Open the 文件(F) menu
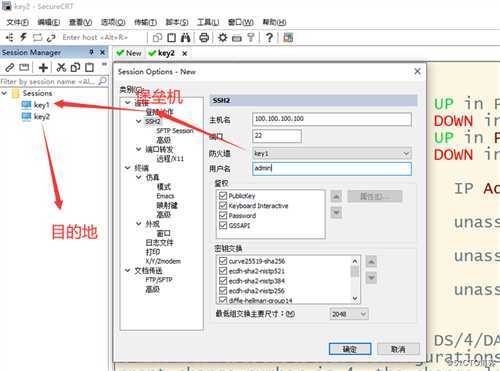This screenshot has width=500, height=371. click(x=17, y=22)
